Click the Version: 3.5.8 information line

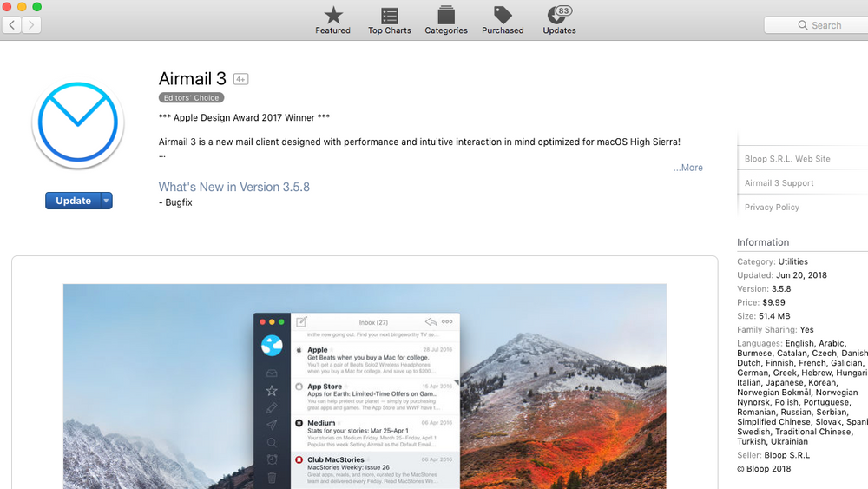[764, 288]
